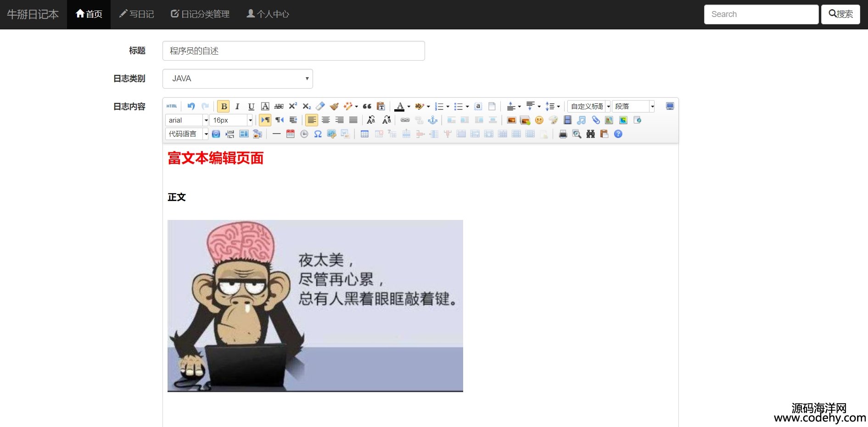Screen dimensions: 868x427
Task: Insert a horizontal rule
Action: (x=276, y=134)
